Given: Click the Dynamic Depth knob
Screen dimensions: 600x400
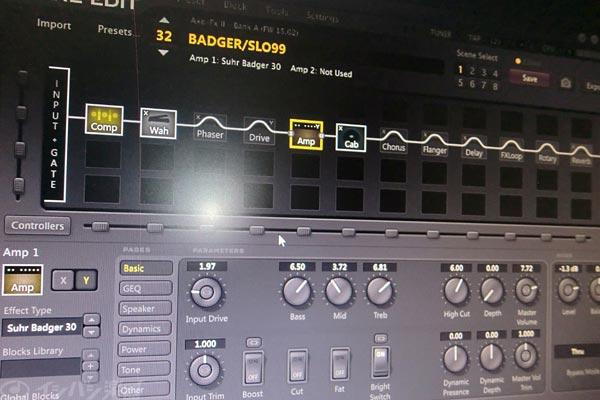Looking at the screenshot, I should (491, 358).
